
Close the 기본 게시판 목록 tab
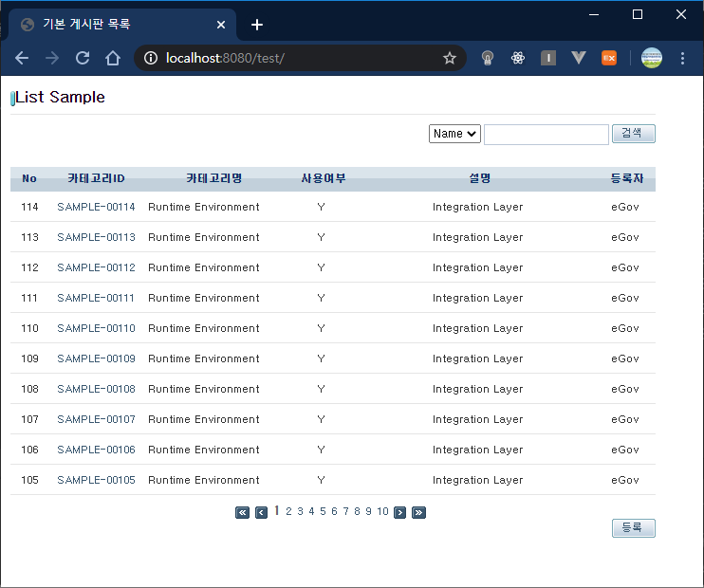221,25
